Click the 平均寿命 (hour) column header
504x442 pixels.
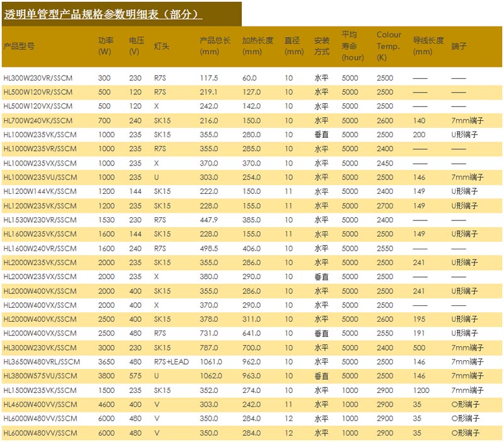pos(353,46)
